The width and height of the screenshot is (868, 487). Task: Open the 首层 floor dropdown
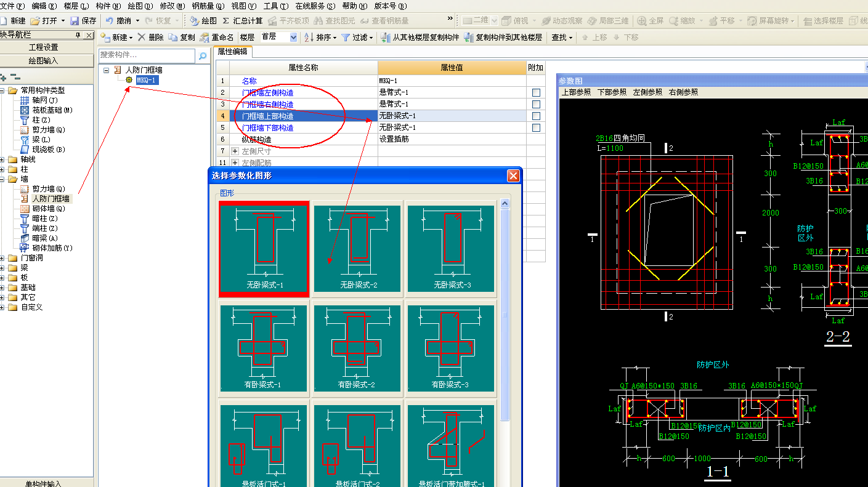pos(293,37)
